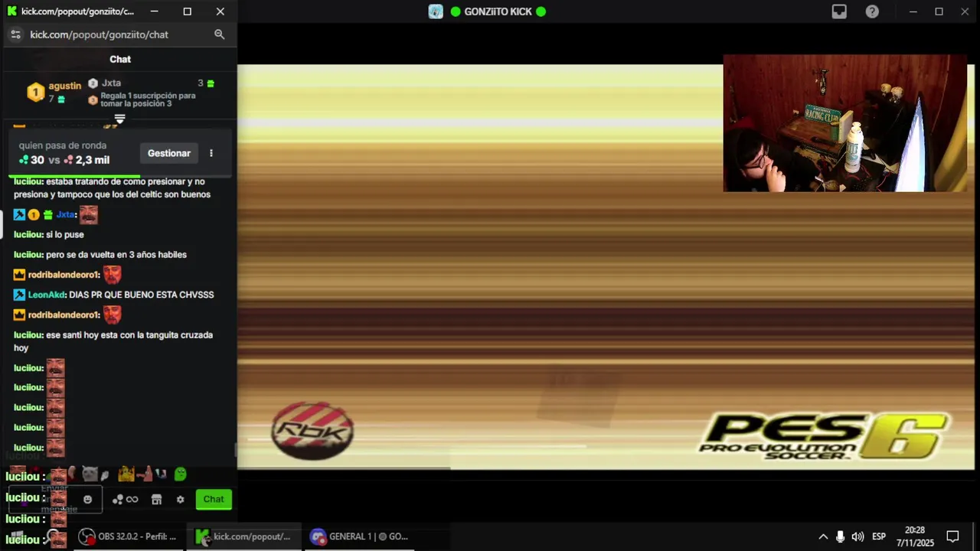Click the microphone tray icon

coord(840,536)
